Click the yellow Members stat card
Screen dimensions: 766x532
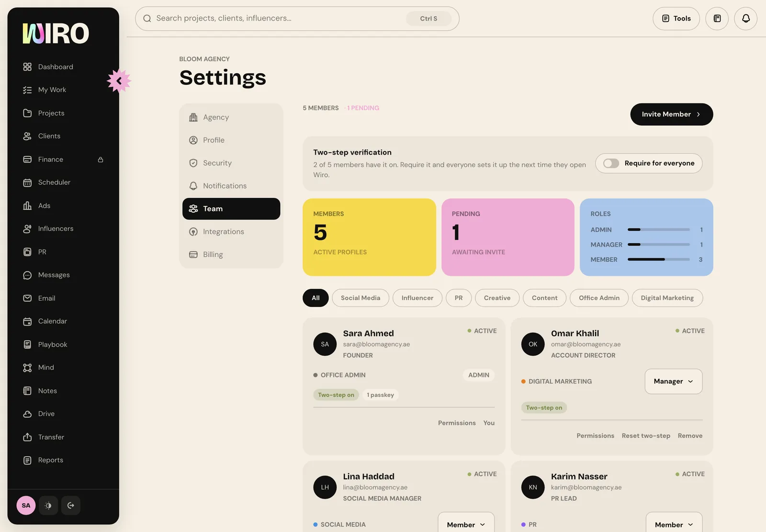(x=369, y=238)
